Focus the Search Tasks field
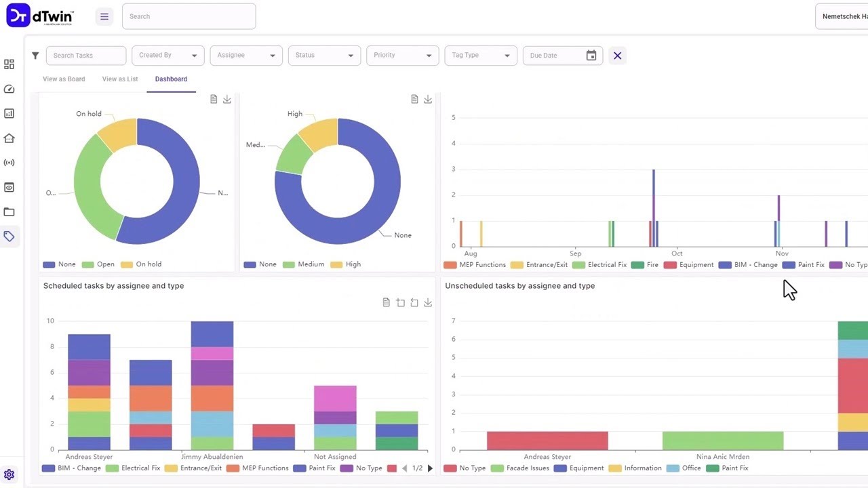 (x=86, y=56)
